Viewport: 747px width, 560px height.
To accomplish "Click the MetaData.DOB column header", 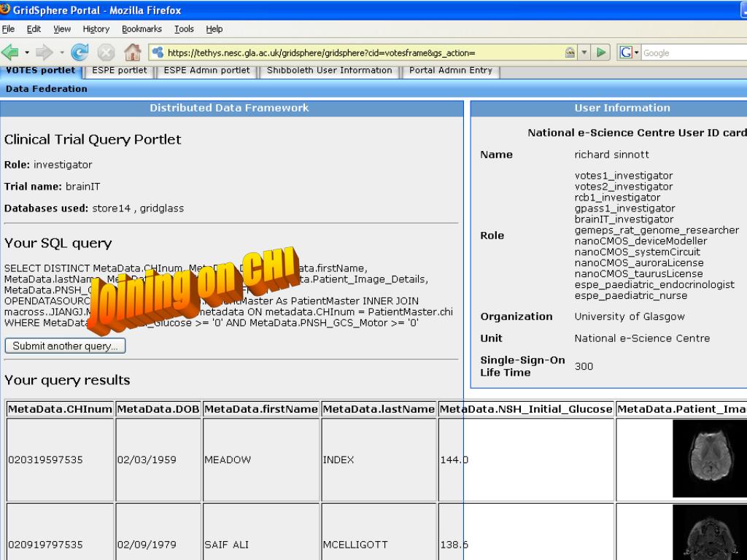I will pyautogui.click(x=158, y=409).
